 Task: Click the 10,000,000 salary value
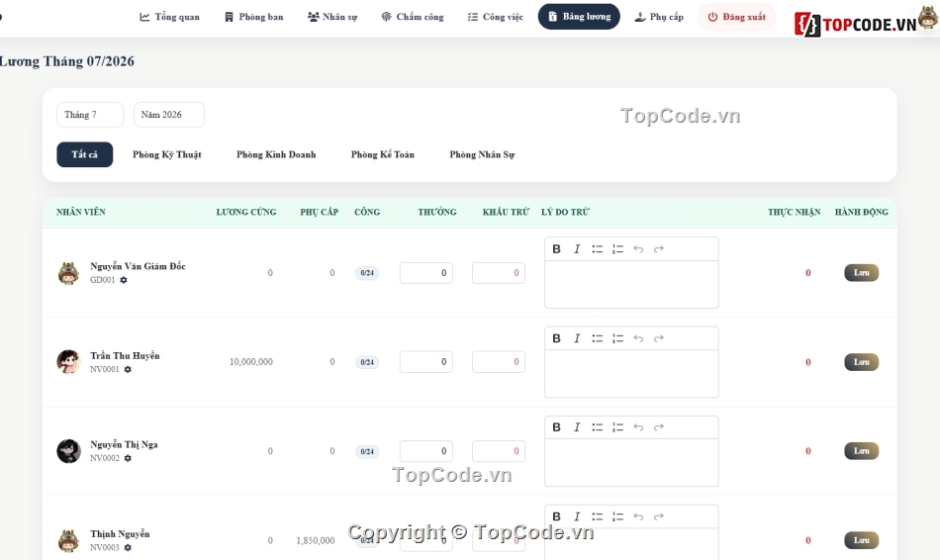click(x=250, y=362)
